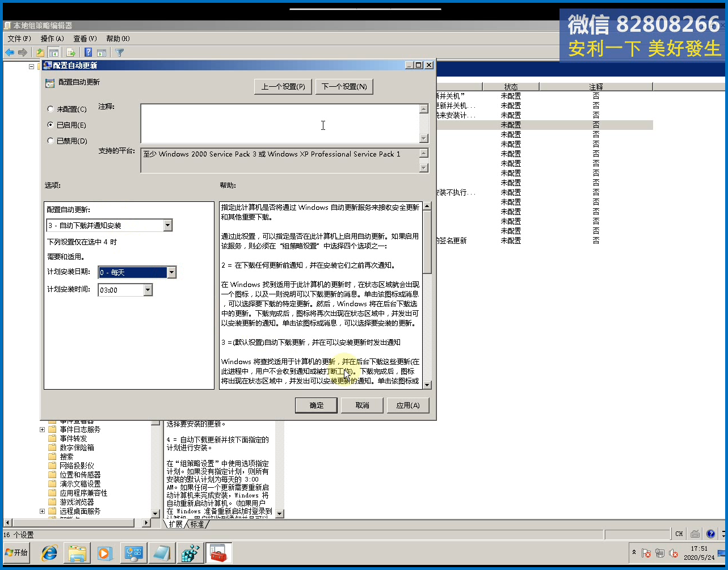728x570 pixels.
Task: Click the back arrow toolbar icon
Action: pos(10,52)
